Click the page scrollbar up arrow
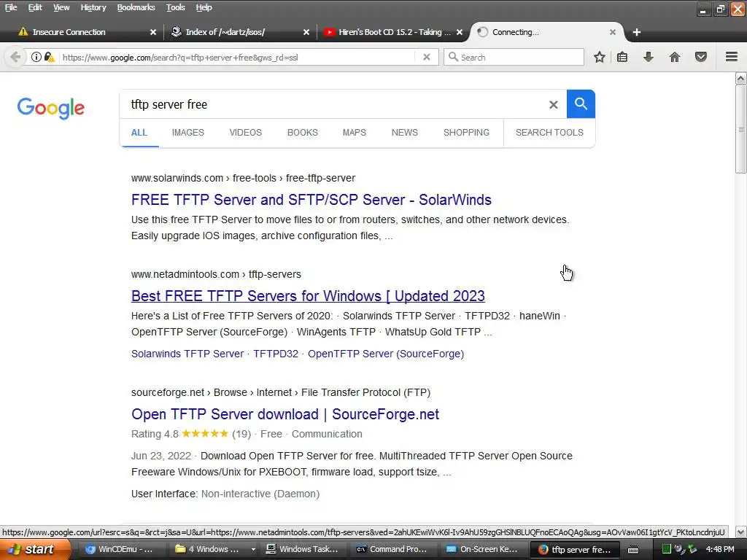Image resolution: width=747 pixels, height=560 pixels. 741,78
